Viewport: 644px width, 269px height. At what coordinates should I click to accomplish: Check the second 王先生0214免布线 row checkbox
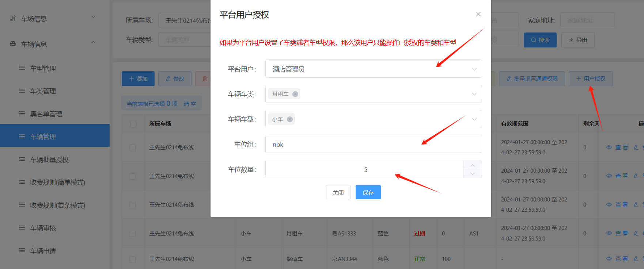(x=132, y=176)
